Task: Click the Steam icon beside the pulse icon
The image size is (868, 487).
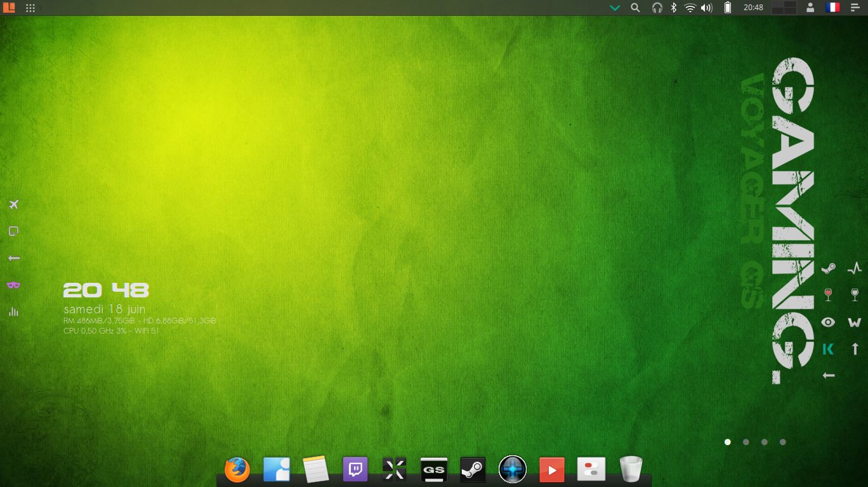Action: pyautogui.click(x=828, y=268)
